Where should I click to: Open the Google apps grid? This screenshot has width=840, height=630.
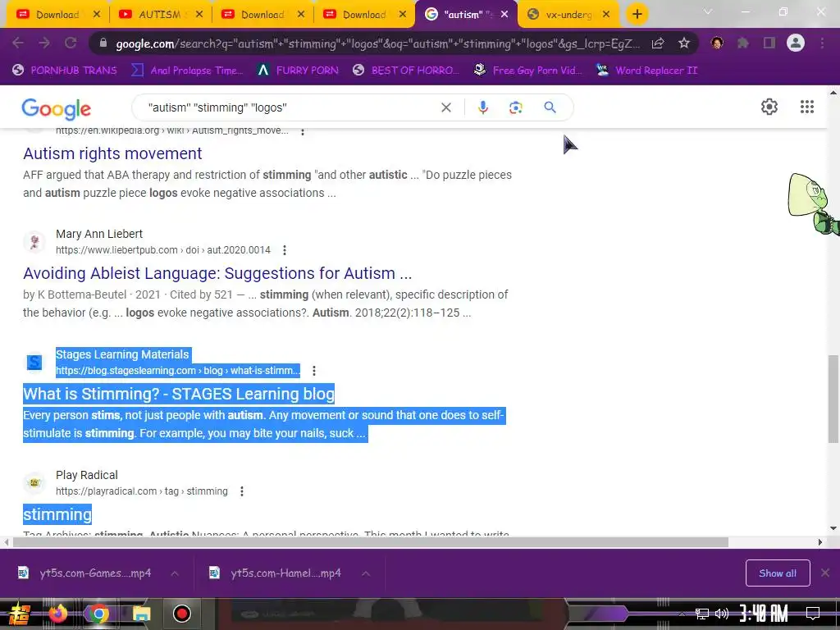click(807, 107)
